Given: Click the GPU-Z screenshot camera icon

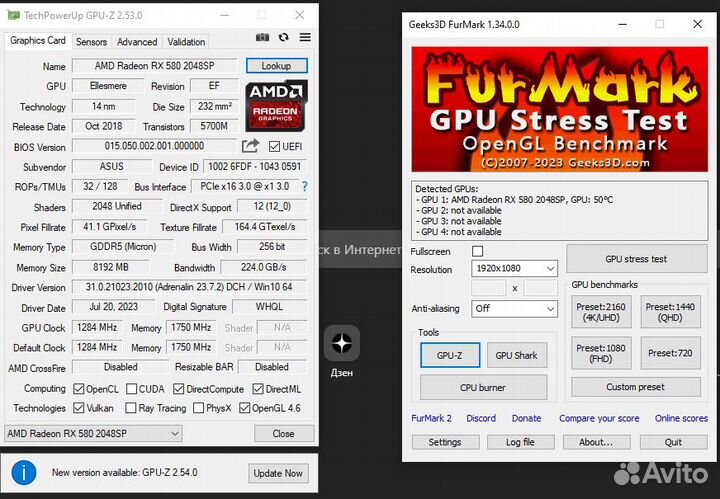Looking at the screenshot, I should 262,37.
